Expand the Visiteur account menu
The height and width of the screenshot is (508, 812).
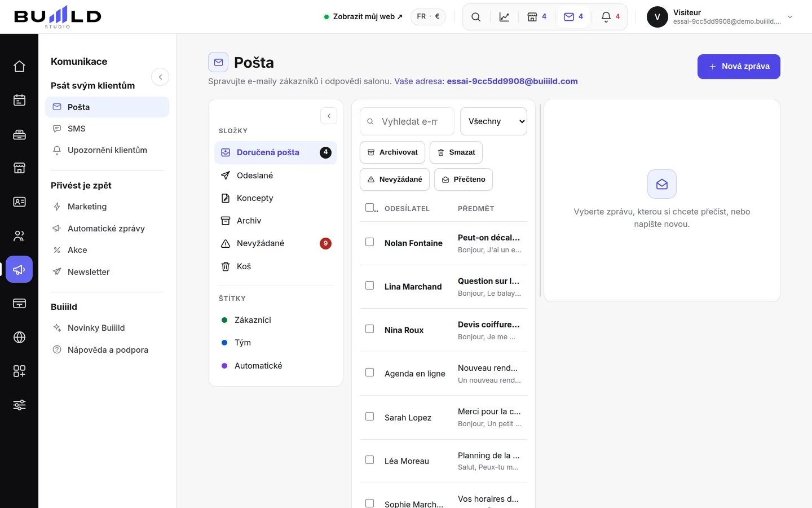coord(720,17)
